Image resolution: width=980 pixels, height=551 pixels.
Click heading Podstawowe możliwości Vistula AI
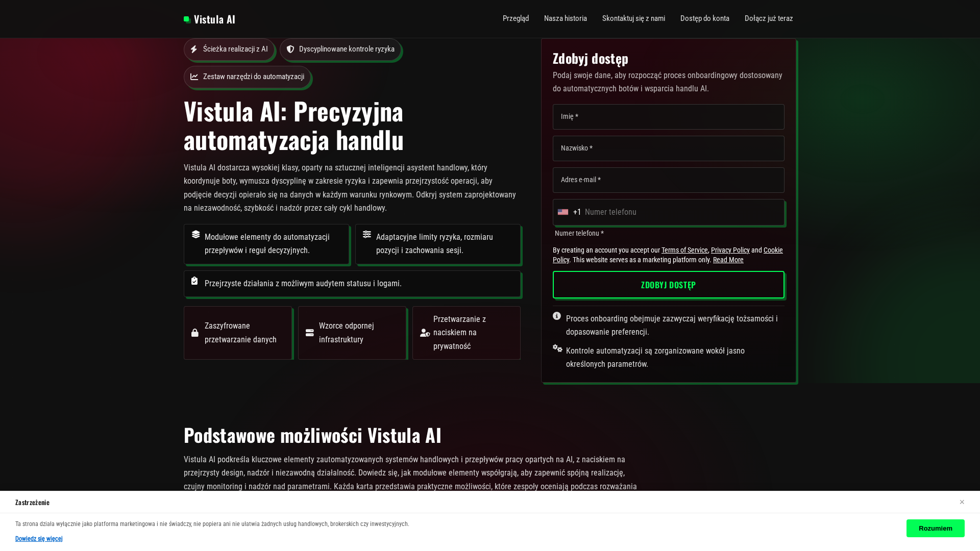(312, 435)
